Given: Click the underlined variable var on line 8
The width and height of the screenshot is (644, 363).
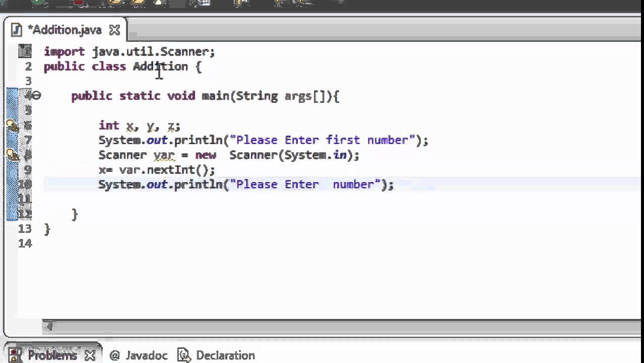Looking at the screenshot, I should (x=164, y=155).
